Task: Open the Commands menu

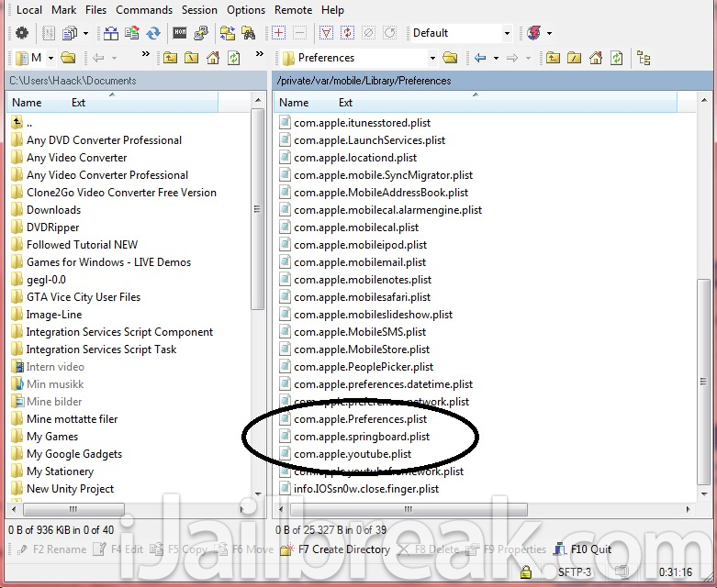Action: (x=144, y=10)
